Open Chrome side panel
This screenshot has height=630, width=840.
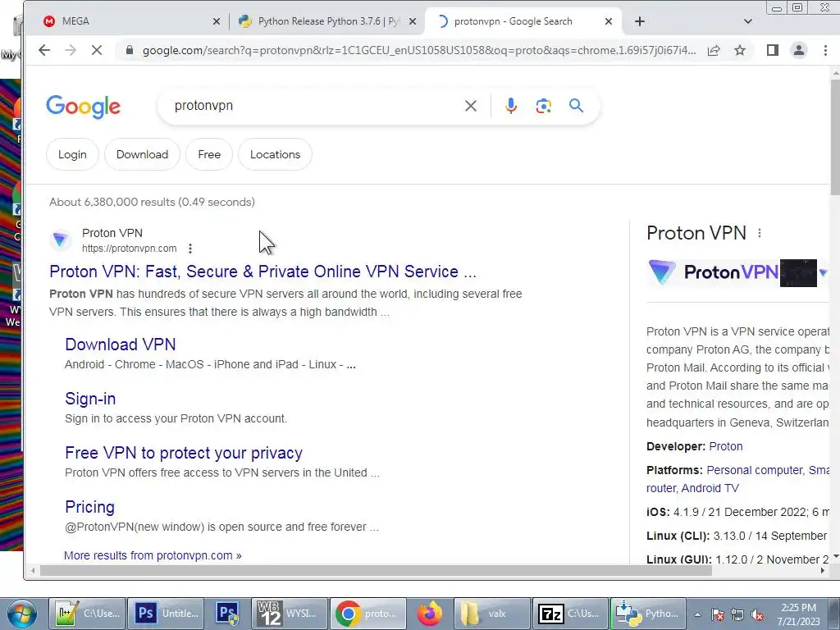coord(772,50)
